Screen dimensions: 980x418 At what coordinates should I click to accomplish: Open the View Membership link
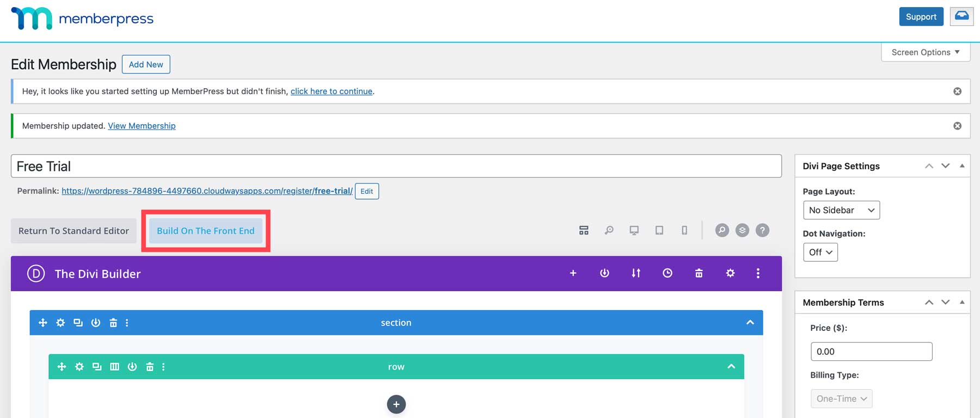[142, 126]
